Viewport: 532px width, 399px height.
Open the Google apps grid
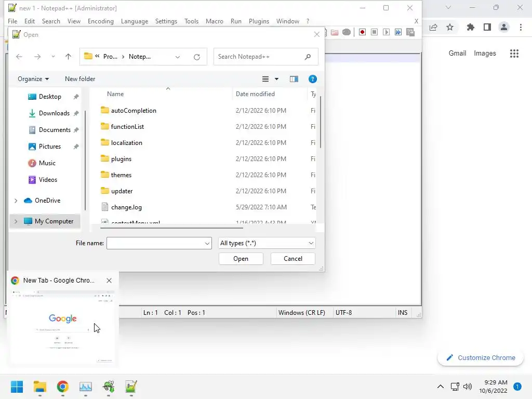click(x=514, y=54)
